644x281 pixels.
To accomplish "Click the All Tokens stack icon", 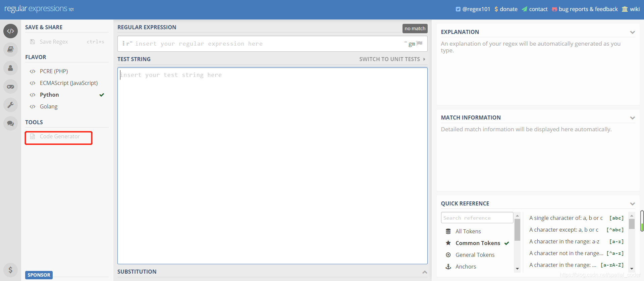I will [448, 231].
